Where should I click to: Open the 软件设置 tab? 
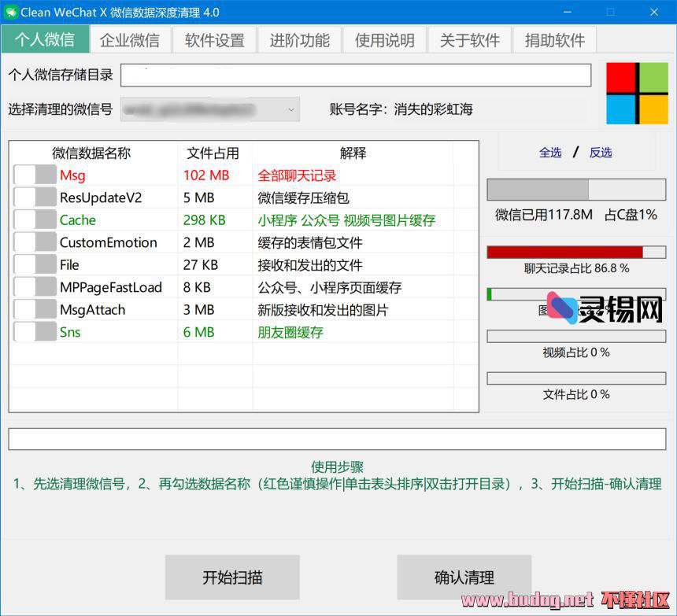point(215,40)
